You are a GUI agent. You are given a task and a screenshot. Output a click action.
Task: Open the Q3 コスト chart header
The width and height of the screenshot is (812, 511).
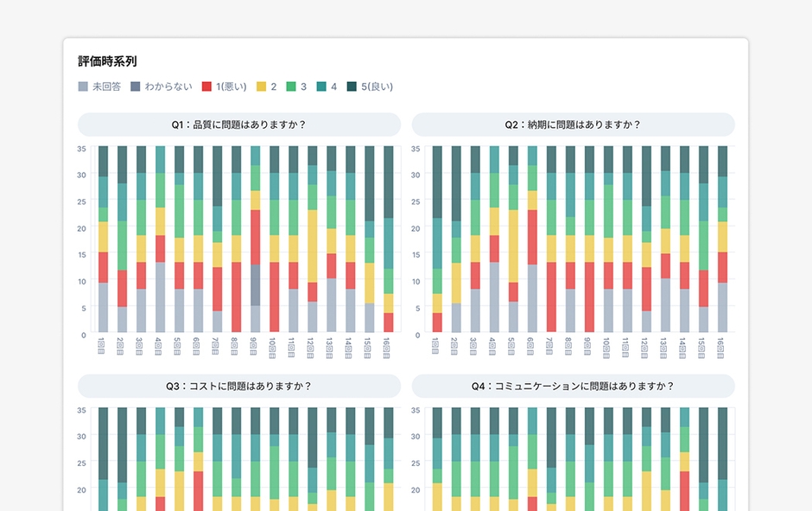pyautogui.click(x=239, y=386)
